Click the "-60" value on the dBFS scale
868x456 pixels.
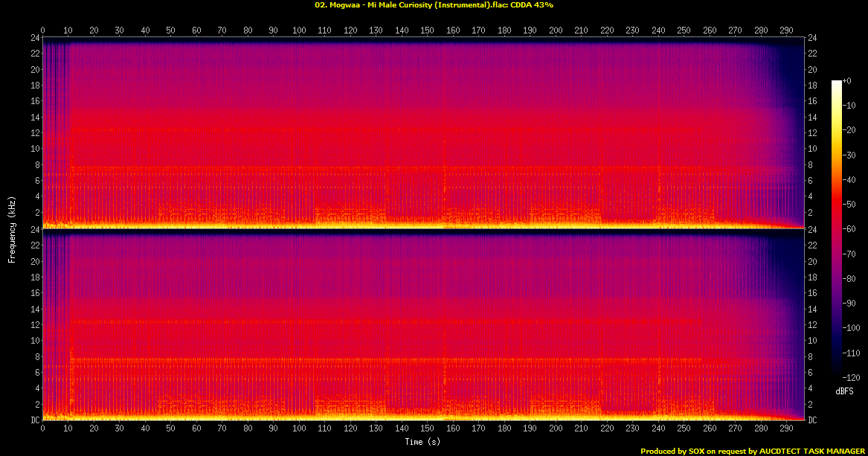pyautogui.click(x=849, y=229)
